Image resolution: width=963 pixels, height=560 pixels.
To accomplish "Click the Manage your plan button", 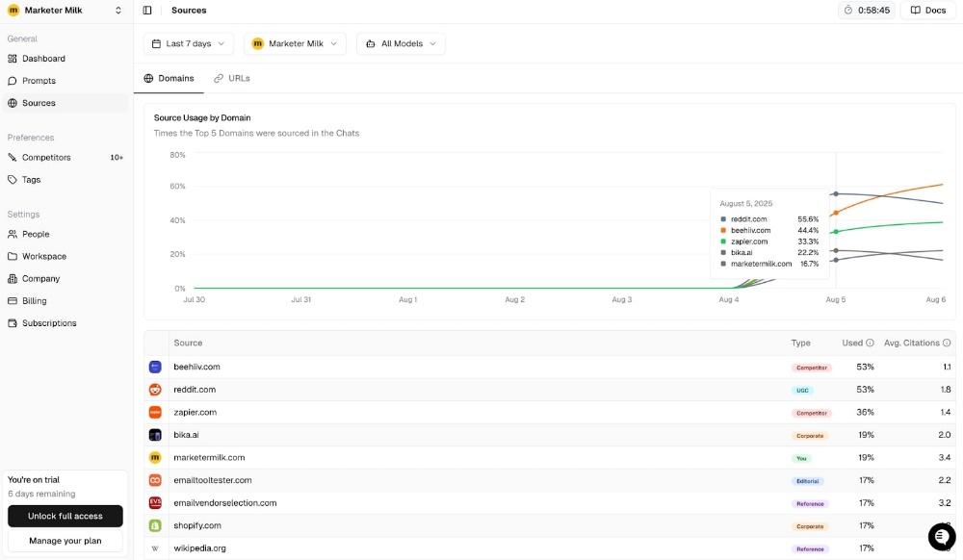I will tap(65, 541).
